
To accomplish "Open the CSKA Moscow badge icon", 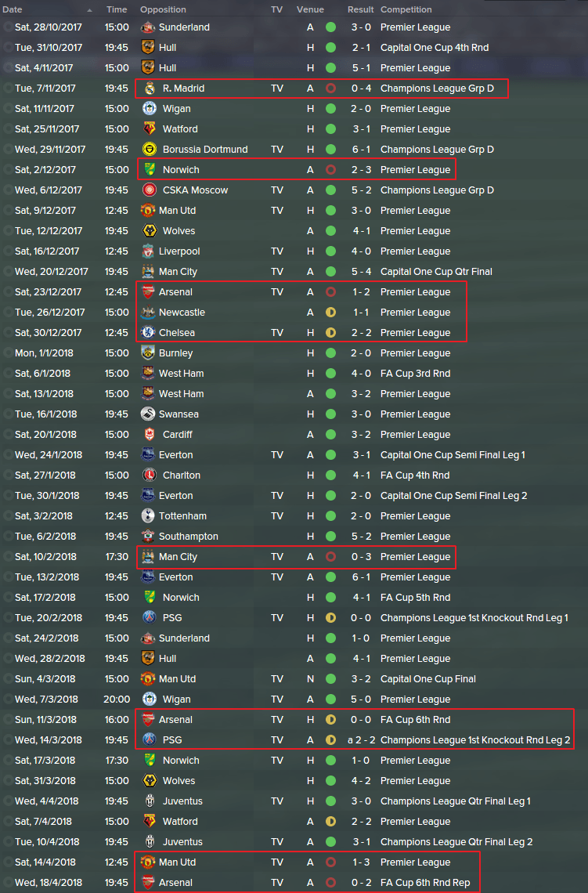I will pos(149,190).
